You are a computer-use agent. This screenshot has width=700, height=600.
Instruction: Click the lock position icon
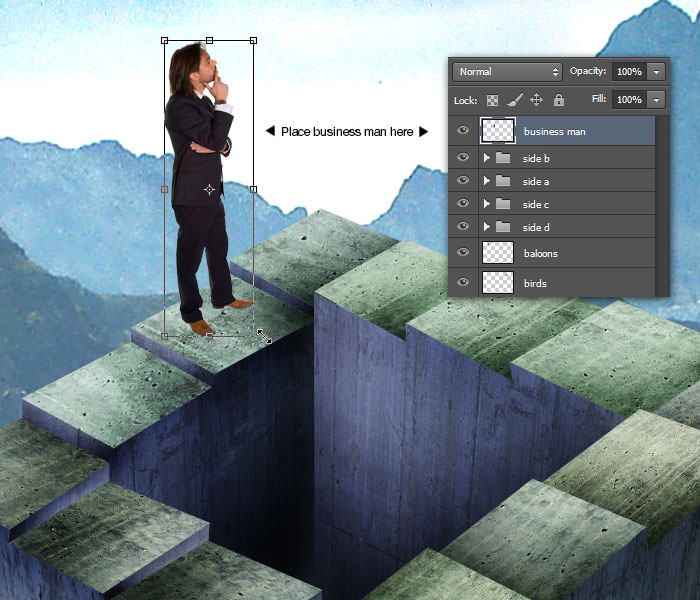pyautogui.click(x=536, y=100)
